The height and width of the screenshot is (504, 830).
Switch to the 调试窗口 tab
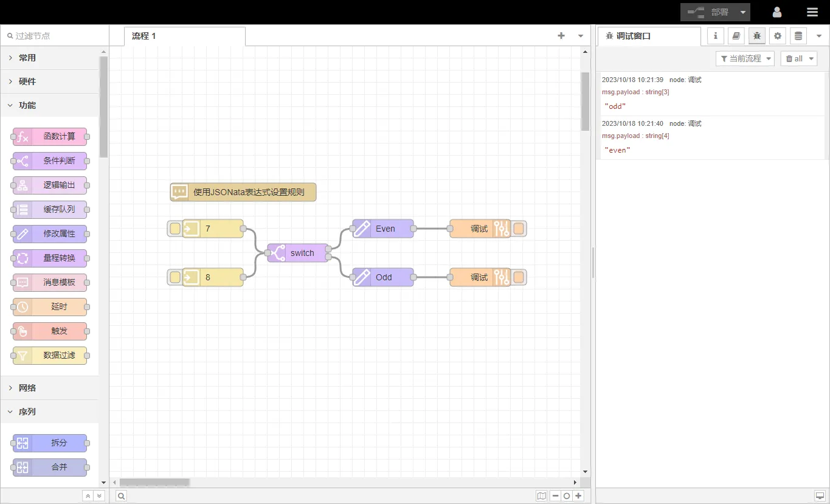point(633,36)
